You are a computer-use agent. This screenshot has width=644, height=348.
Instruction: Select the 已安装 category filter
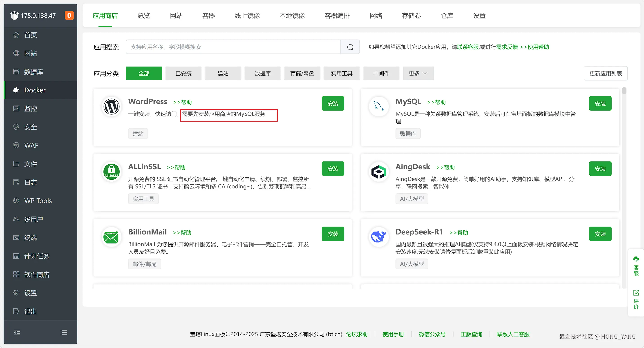(183, 74)
